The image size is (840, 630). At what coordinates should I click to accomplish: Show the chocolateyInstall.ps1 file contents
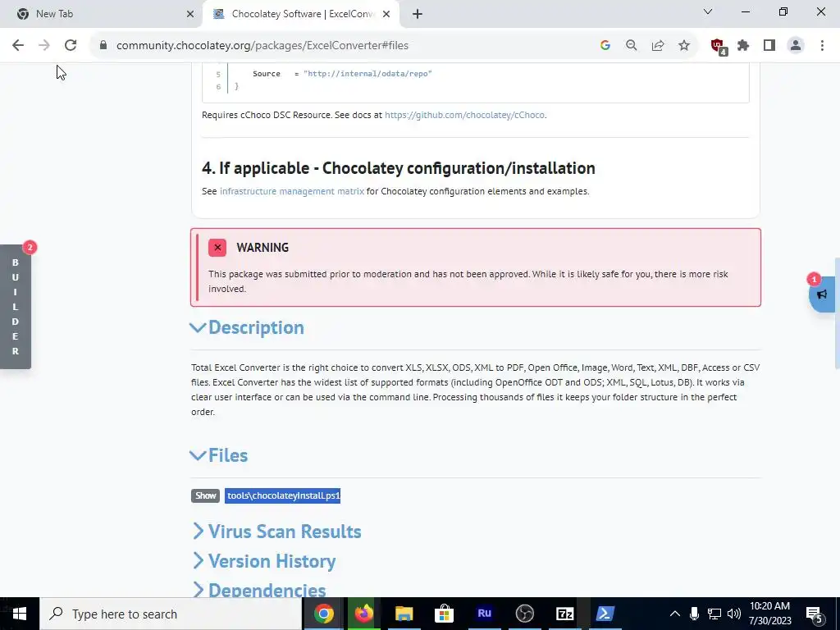(x=205, y=495)
